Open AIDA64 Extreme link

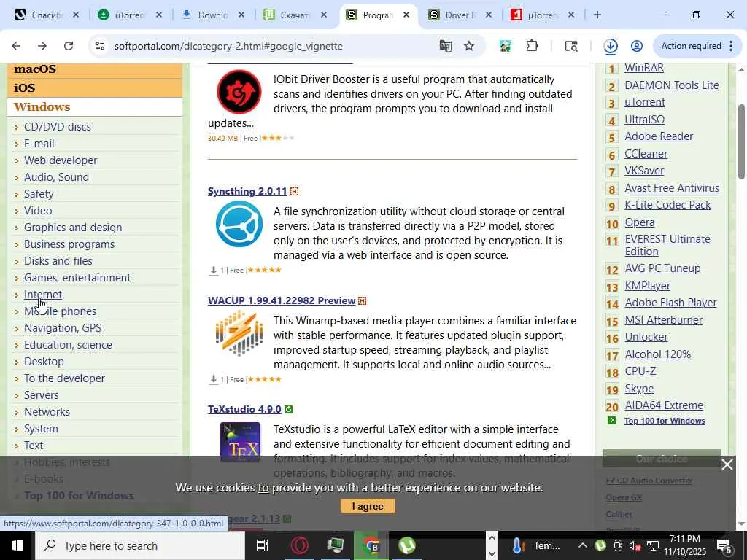point(664,405)
